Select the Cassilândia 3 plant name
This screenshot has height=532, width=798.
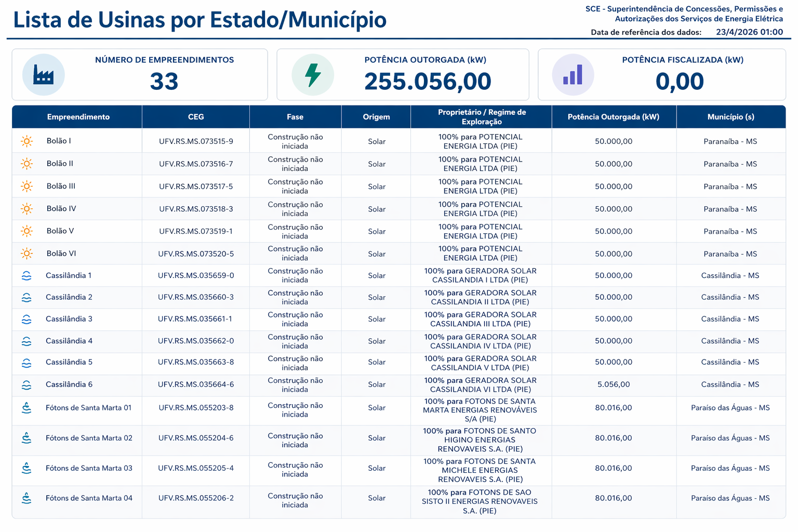point(69,319)
